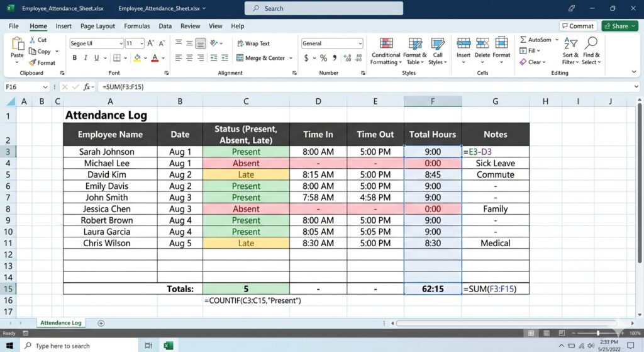Open the Excel icon in the Windows taskbar

tap(168, 346)
